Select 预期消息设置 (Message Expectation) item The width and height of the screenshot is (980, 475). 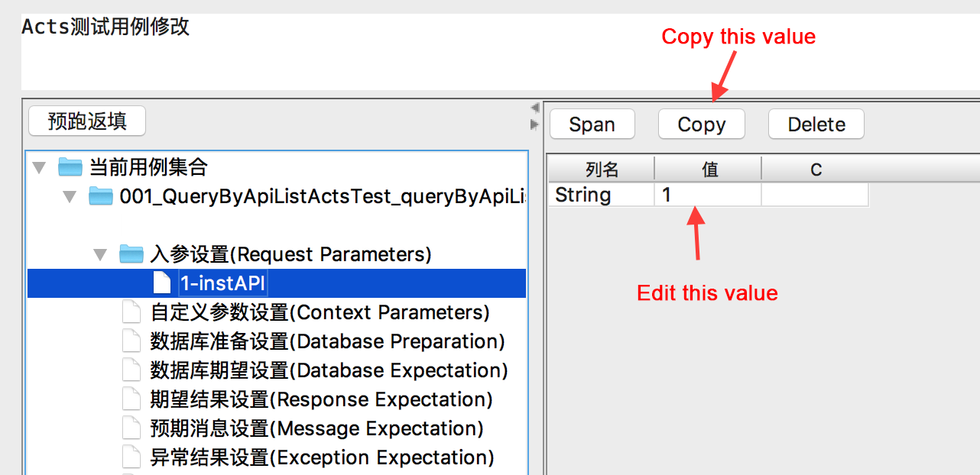316,428
